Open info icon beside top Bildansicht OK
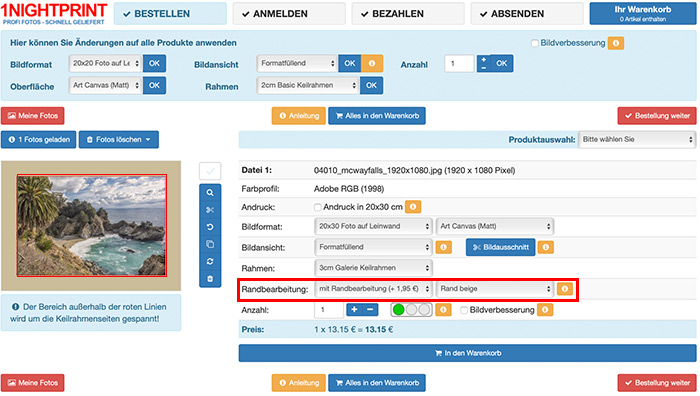This screenshot has height=396, width=700. point(372,63)
